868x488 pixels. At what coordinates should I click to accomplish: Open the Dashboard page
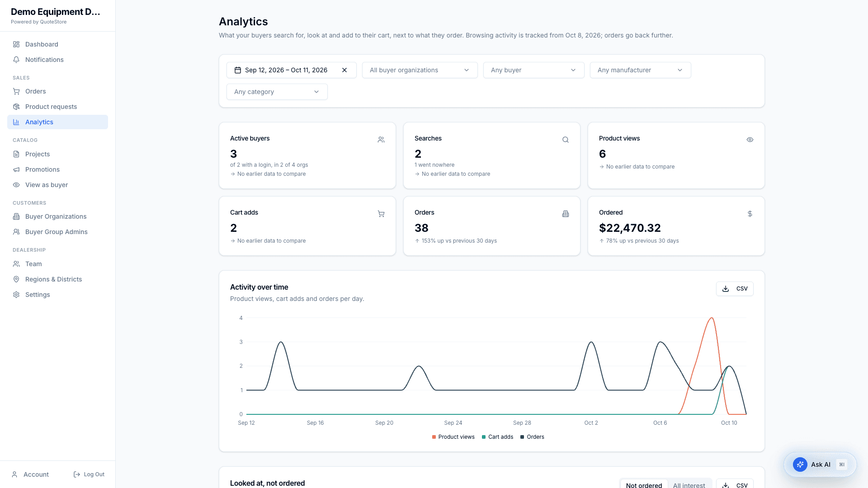[x=57, y=44]
